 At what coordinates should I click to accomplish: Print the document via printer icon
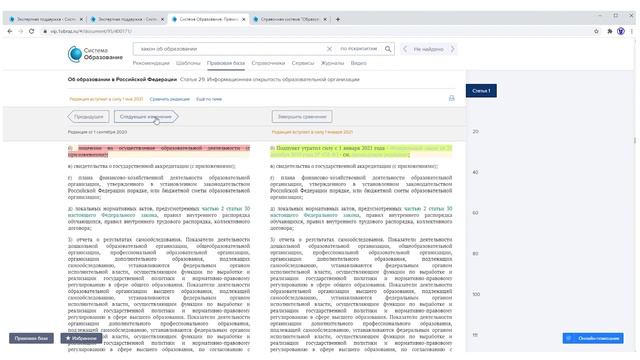[451, 98]
